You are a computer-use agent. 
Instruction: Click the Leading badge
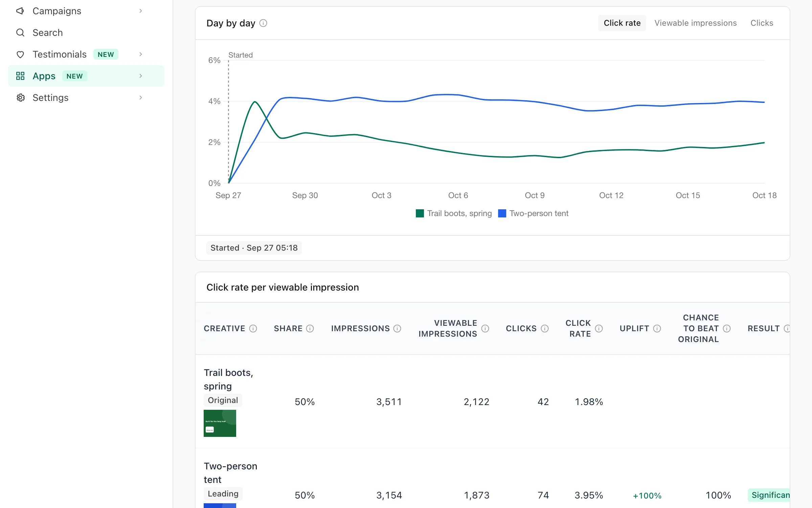(x=223, y=494)
